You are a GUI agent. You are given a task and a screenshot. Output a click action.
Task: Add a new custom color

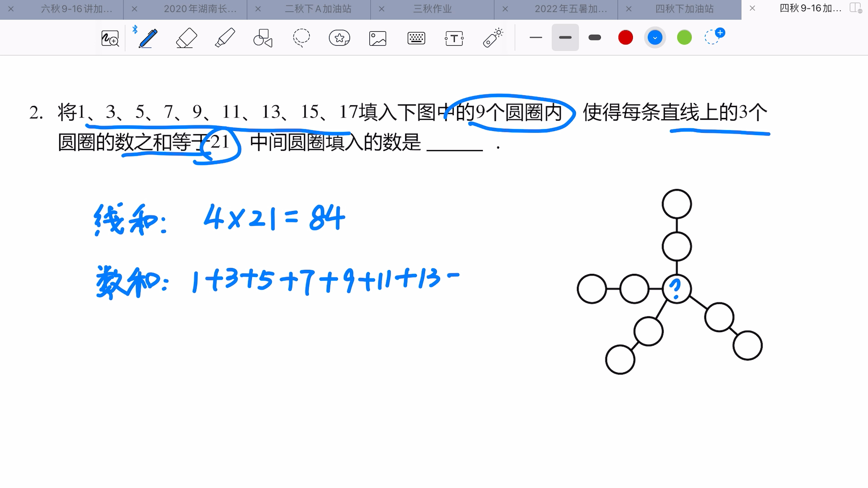pyautogui.click(x=715, y=36)
